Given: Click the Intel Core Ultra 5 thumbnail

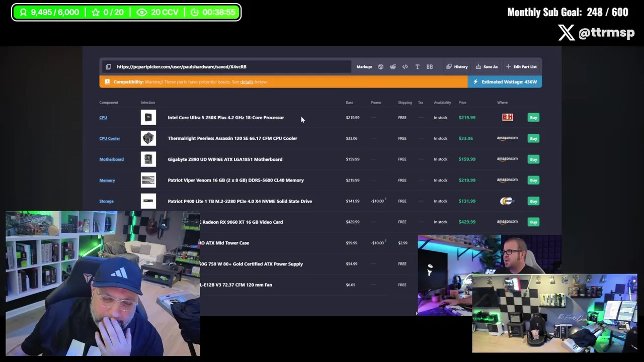Looking at the screenshot, I should click(148, 118).
